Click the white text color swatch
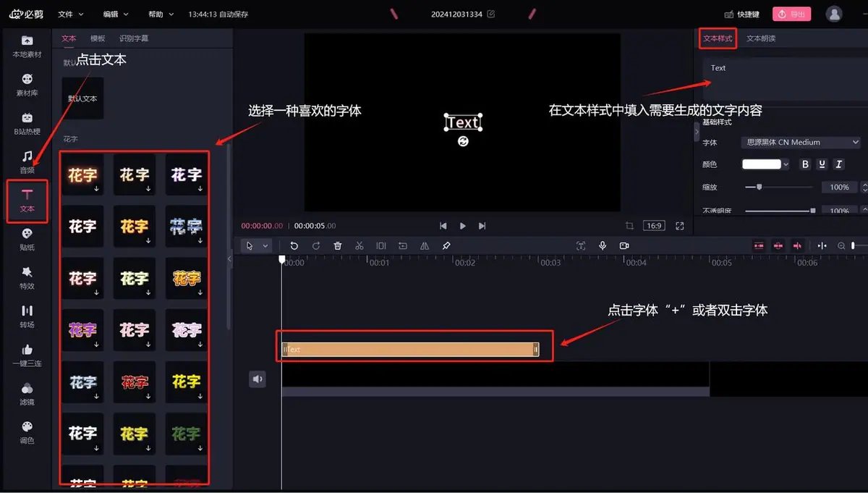 (x=762, y=164)
